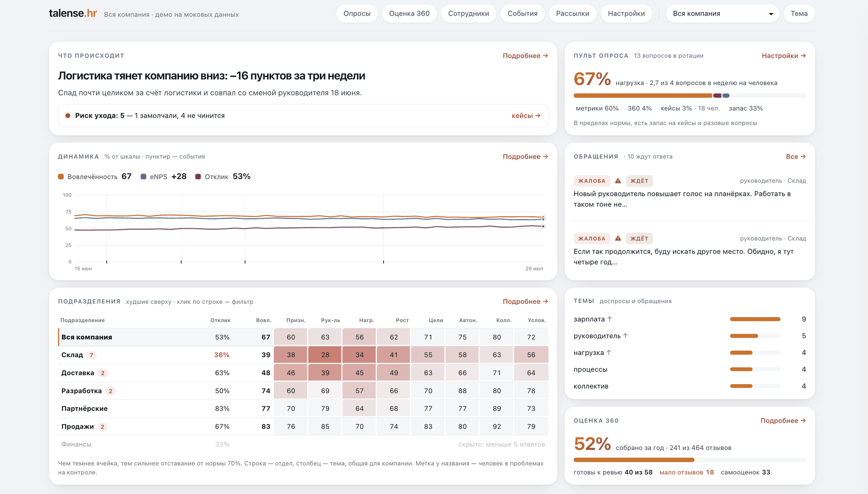Go to the Сотрудники section
Viewport: 868px width, 494px height.
coord(468,13)
